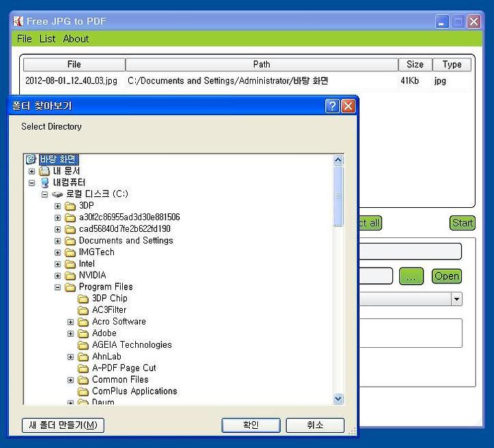Click the partially hidden 'ct all' green button
The image size is (494, 448).
[x=370, y=223]
